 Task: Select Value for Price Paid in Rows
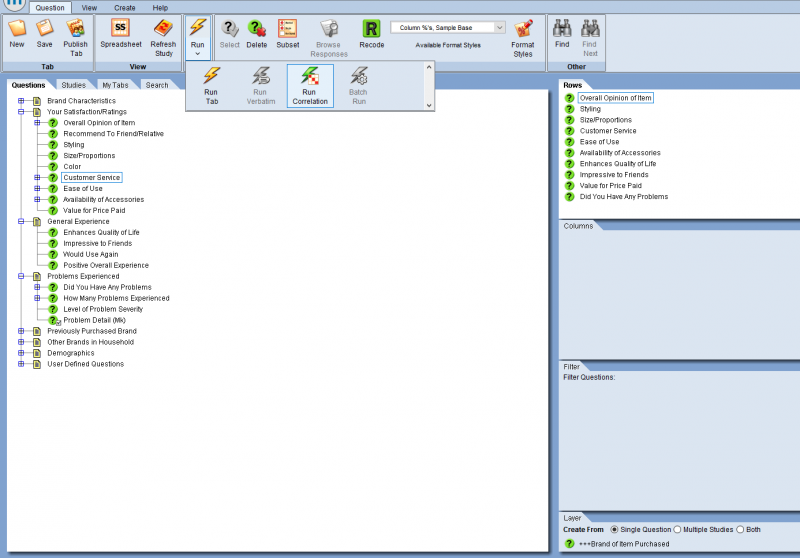(x=610, y=186)
